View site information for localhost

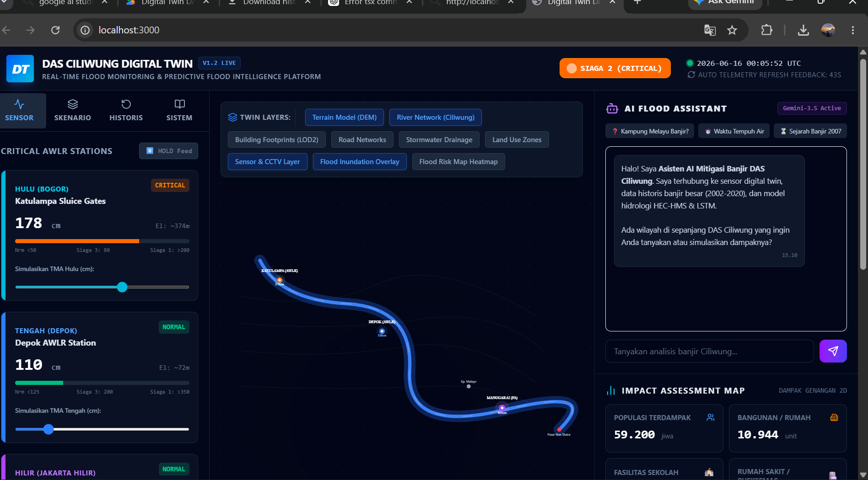85,30
